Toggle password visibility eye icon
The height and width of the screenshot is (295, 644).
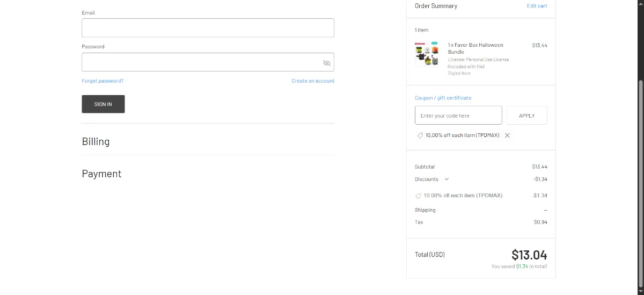click(326, 63)
